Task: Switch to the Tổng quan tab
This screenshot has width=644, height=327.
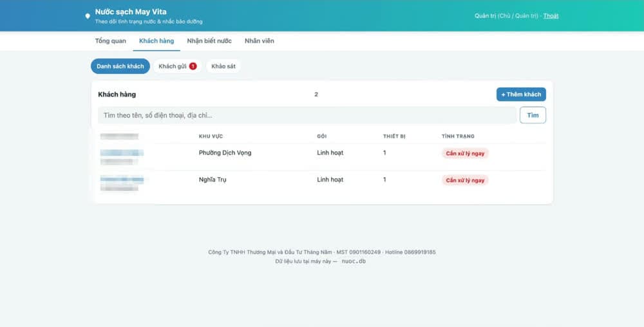Action: (x=111, y=41)
